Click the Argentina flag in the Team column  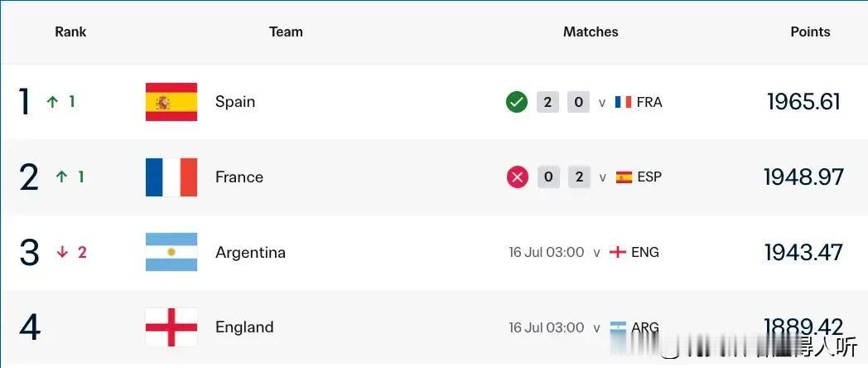[171, 252]
